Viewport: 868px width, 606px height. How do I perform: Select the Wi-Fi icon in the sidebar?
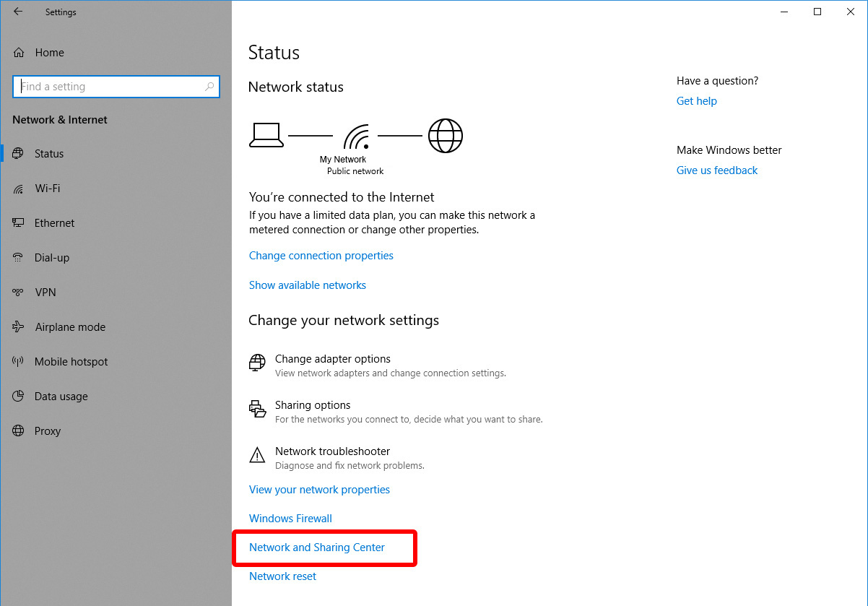tap(19, 188)
